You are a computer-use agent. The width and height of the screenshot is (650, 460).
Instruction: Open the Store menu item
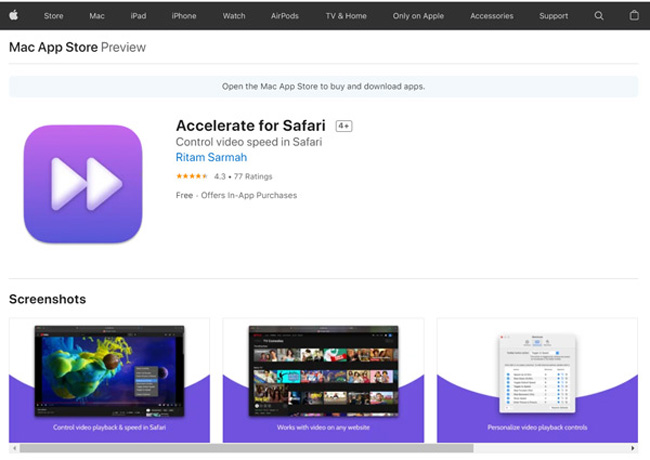(x=53, y=16)
